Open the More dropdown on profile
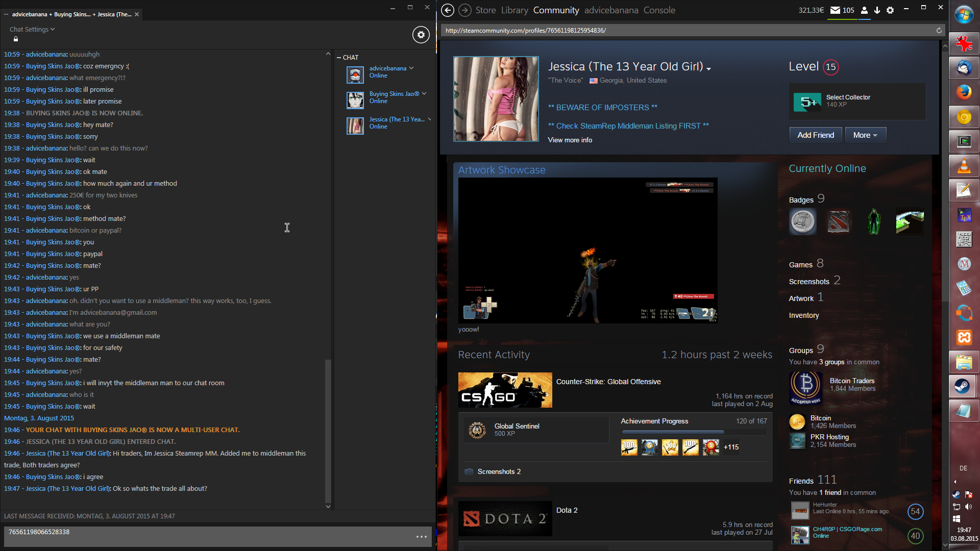This screenshot has width=980, height=551. click(x=865, y=135)
